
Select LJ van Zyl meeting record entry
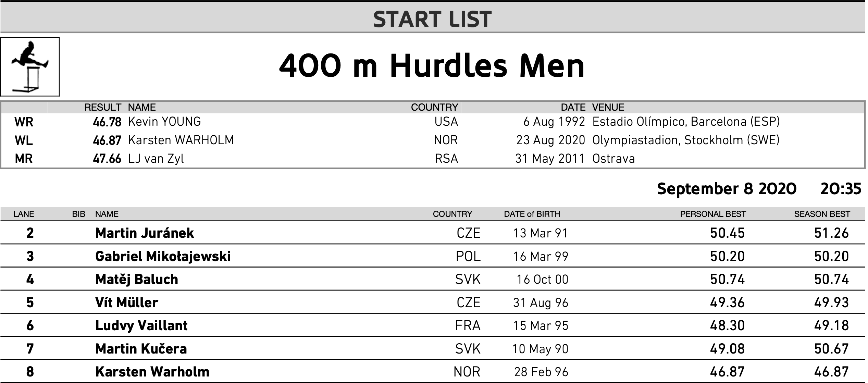point(156,159)
